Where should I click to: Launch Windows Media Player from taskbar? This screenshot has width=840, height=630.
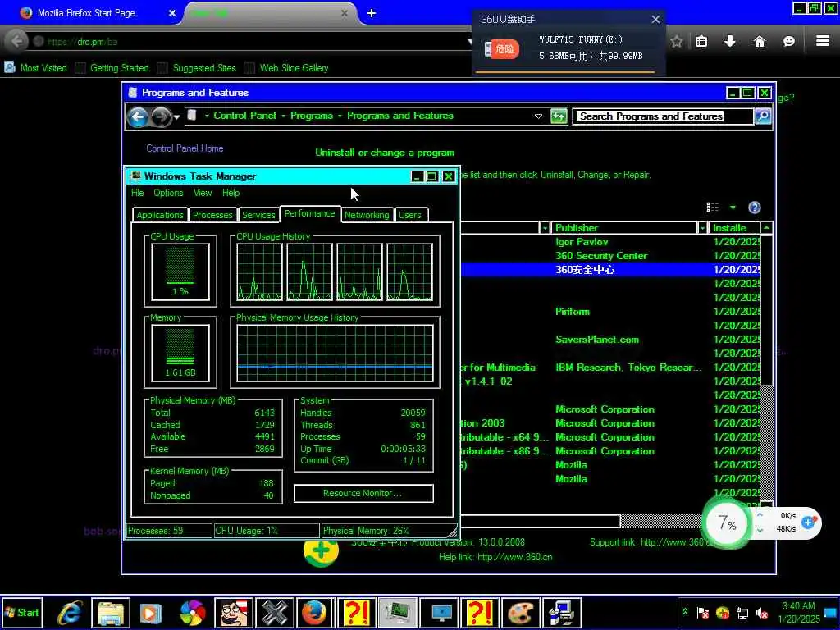(x=151, y=612)
